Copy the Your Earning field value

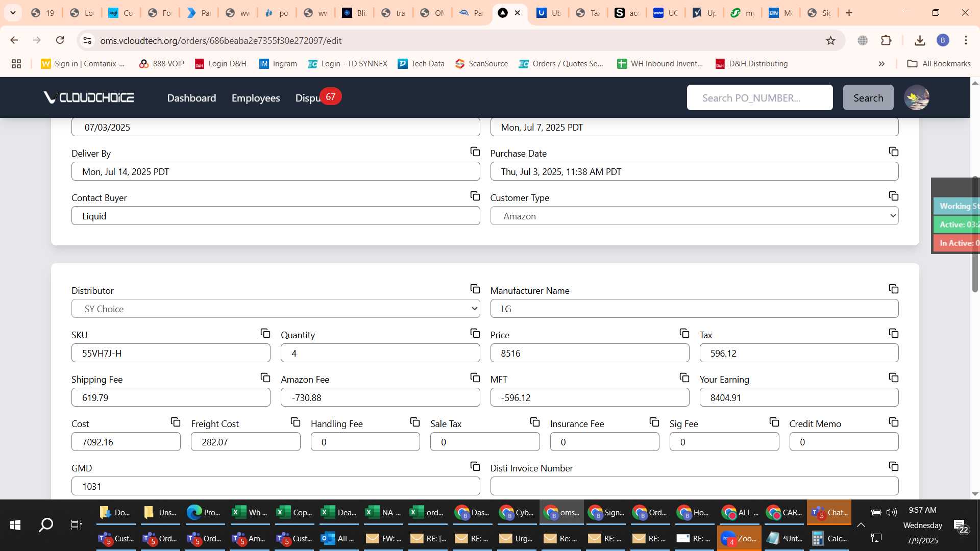click(894, 378)
